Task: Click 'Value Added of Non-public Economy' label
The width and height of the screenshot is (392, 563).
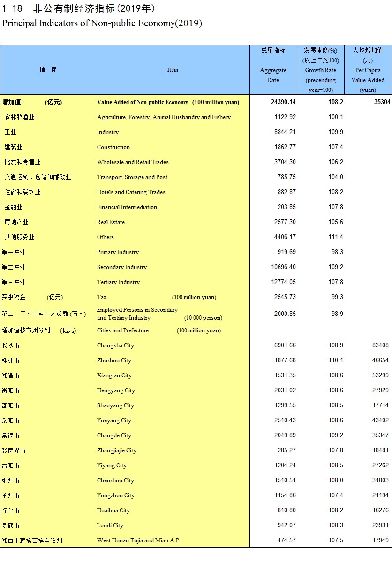Action: click(143, 102)
